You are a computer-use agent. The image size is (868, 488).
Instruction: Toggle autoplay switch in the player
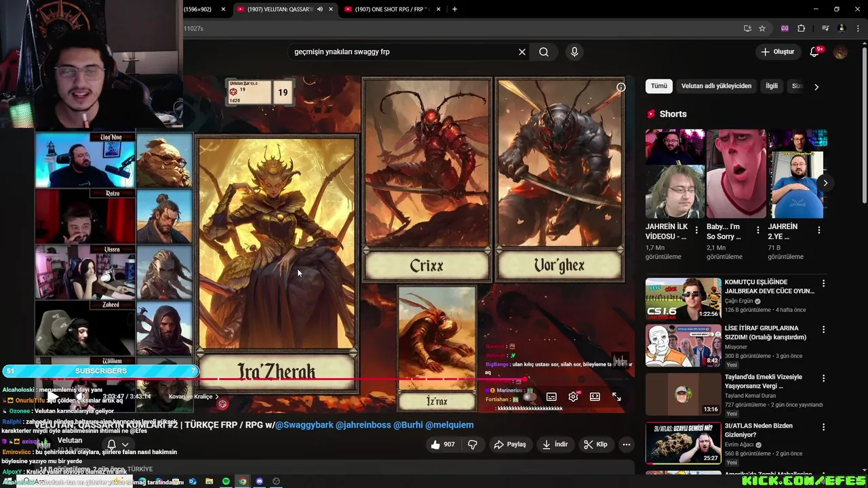530,396
